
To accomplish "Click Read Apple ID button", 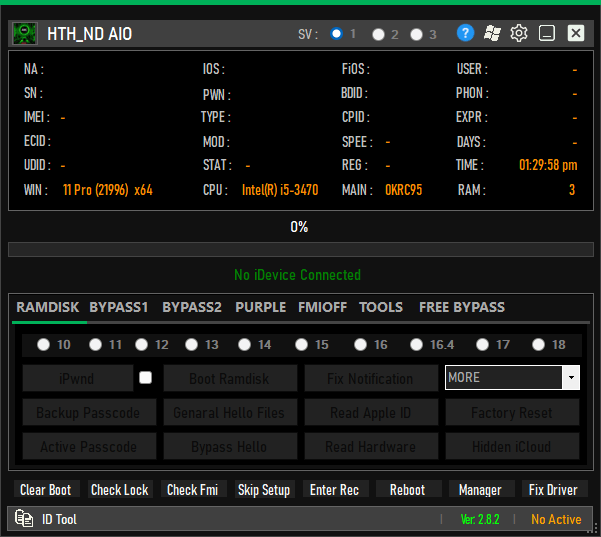I will (371, 412).
